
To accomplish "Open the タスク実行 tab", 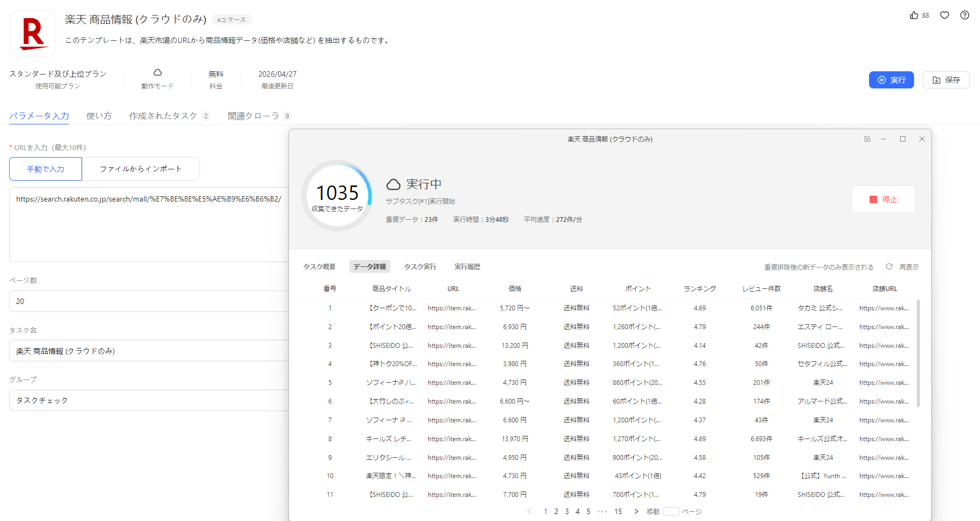I will click(420, 266).
